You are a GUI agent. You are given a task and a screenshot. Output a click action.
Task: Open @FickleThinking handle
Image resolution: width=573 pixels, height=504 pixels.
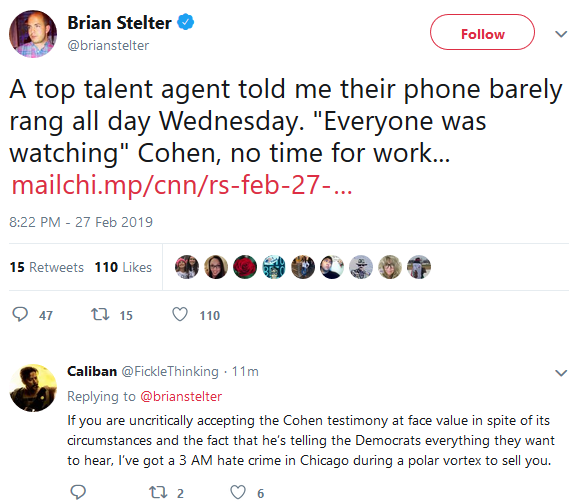(170, 371)
